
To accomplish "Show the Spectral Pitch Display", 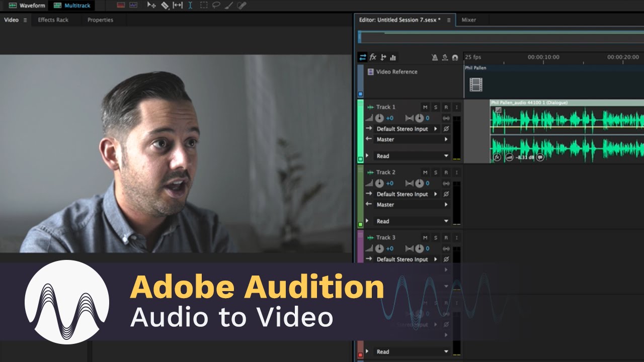I will click(x=133, y=5).
